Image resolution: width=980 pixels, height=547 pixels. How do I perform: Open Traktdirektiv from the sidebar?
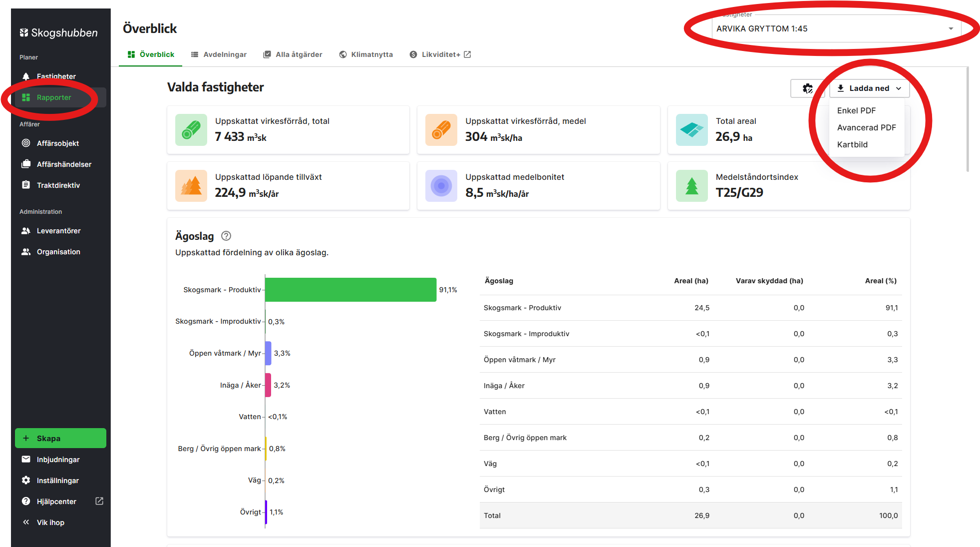click(58, 185)
